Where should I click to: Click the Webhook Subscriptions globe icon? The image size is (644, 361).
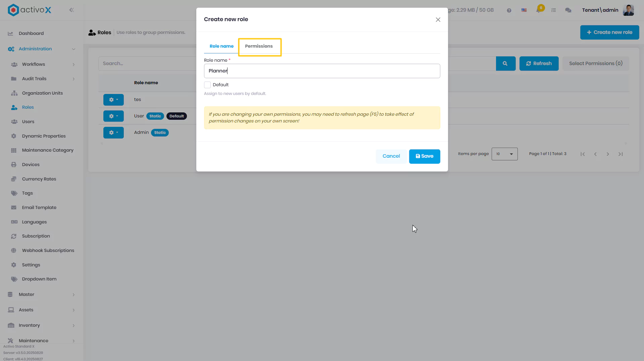pyautogui.click(x=14, y=251)
